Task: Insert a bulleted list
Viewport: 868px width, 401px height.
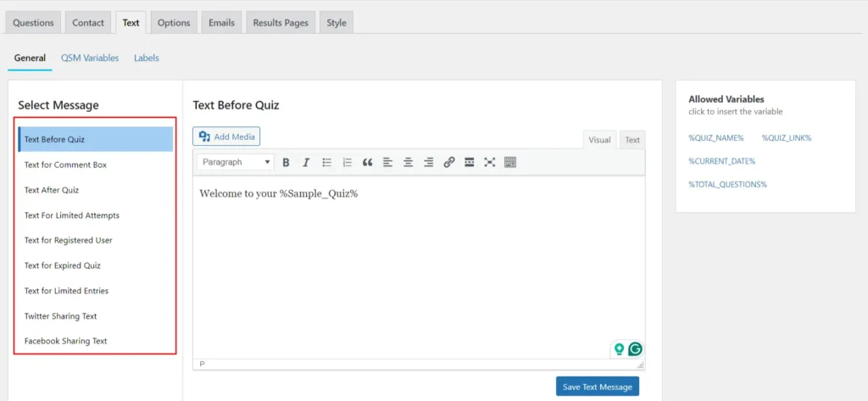Action: point(326,163)
